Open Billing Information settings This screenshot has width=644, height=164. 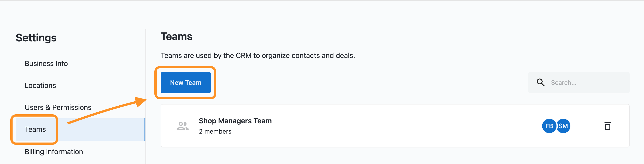tap(54, 151)
